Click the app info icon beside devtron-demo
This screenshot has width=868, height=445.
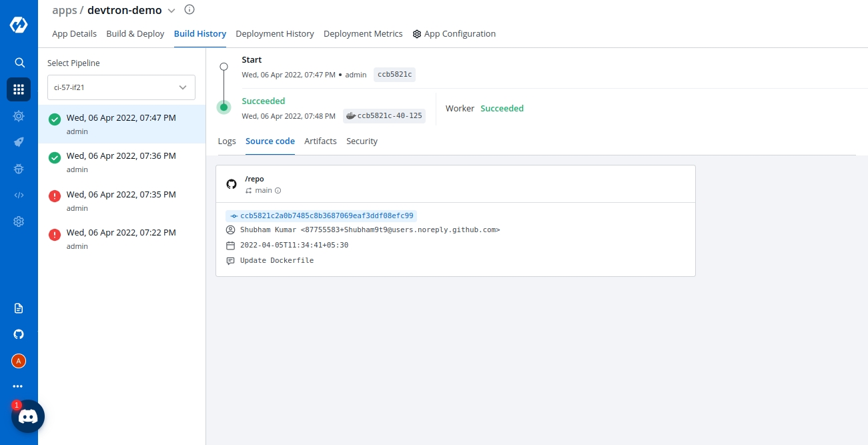pyautogui.click(x=189, y=10)
